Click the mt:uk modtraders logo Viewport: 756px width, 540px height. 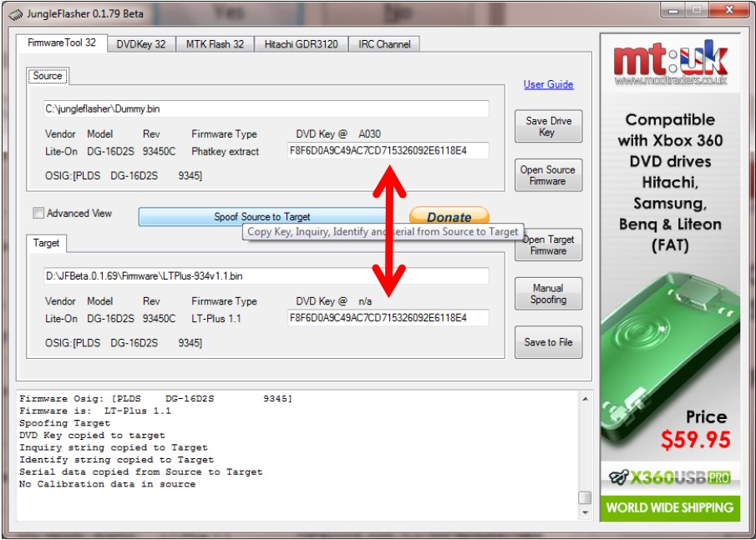[x=670, y=63]
